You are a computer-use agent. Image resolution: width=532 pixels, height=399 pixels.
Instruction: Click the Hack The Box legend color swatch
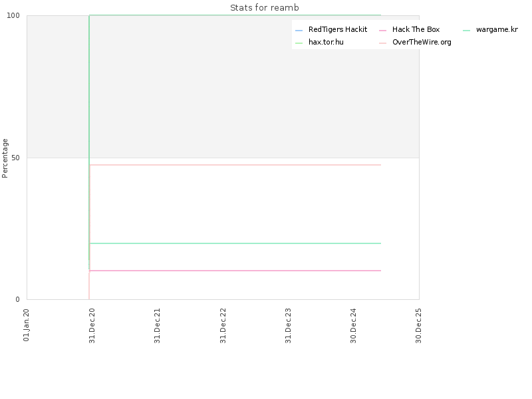383,31
